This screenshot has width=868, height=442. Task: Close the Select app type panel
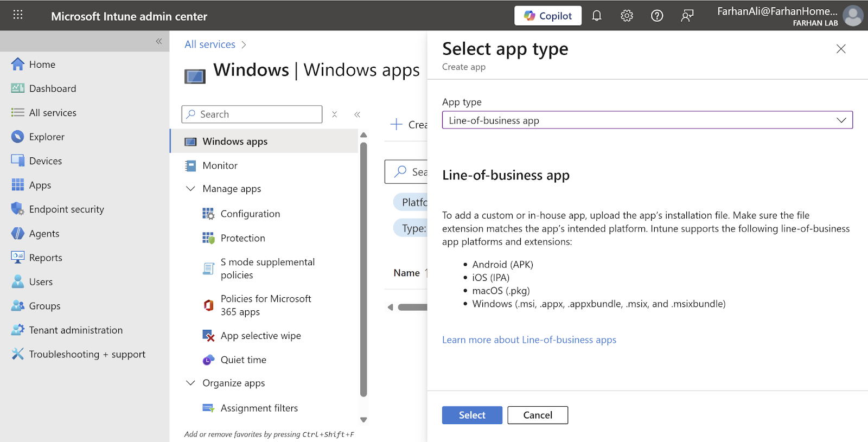click(x=841, y=49)
